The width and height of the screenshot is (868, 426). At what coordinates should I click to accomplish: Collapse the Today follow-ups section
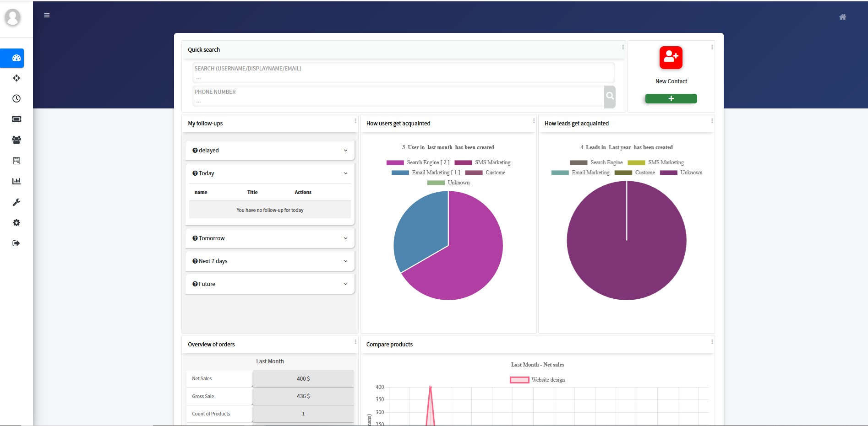coord(269,173)
